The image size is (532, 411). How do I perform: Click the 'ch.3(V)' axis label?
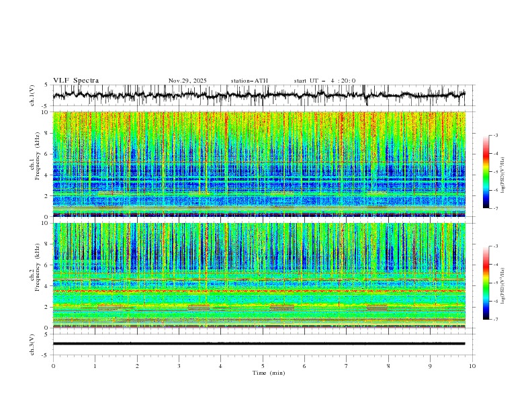(x=32, y=345)
